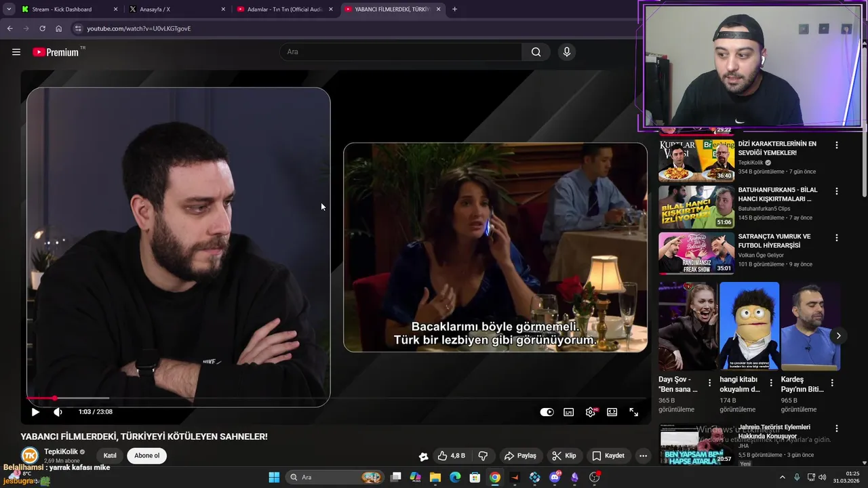Go back with the browser back arrow

pos(9,28)
